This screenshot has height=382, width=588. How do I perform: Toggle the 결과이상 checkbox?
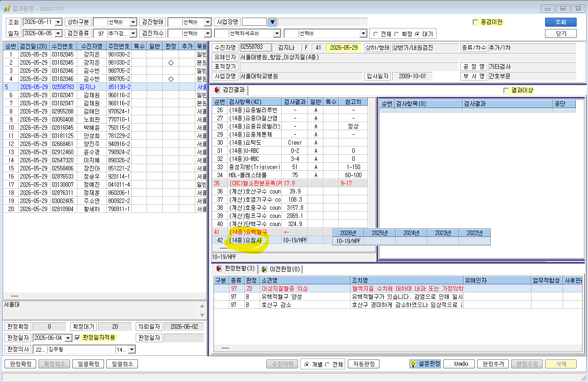point(506,90)
